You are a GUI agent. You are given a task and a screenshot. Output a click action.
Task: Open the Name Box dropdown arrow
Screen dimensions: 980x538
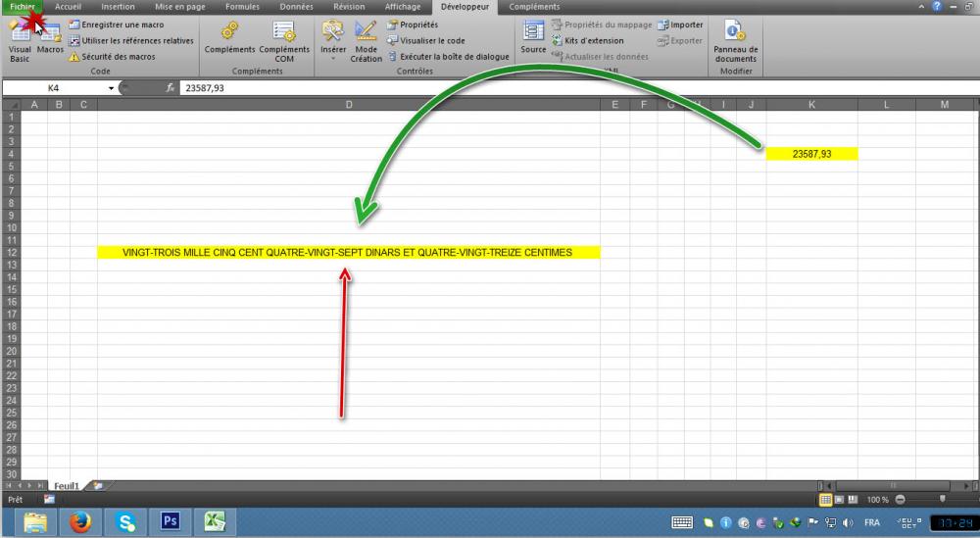112,88
